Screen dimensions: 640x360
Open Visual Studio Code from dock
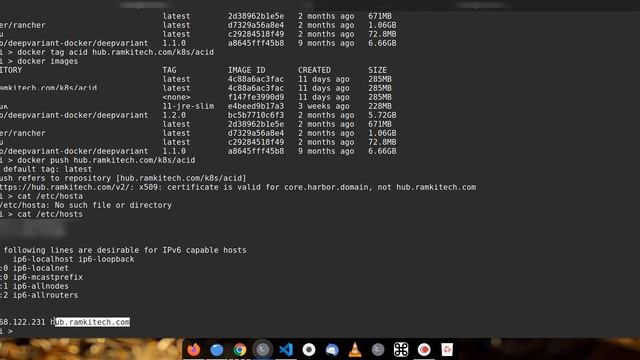click(x=286, y=349)
